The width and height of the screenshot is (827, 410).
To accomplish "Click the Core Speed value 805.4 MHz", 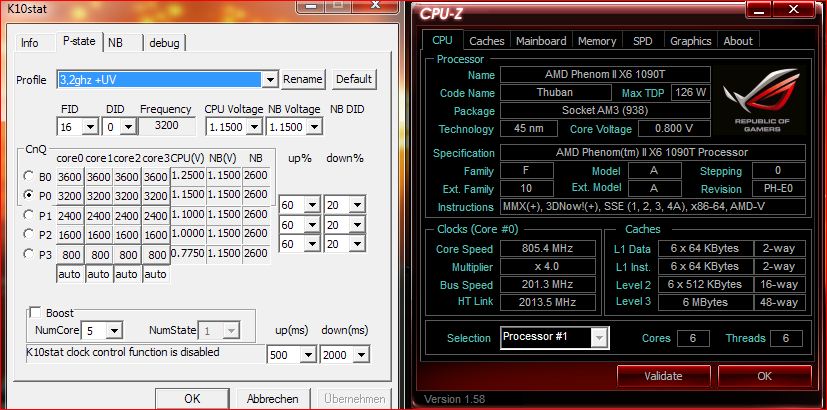I will [x=547, y=249].
